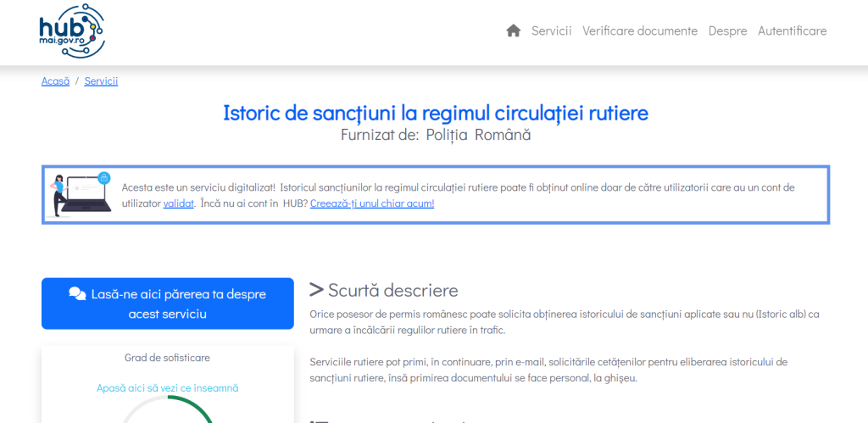This screenshot has width=868, height=423.
Task: Click the home icon in navigation bar
Action: coord(513,31)
